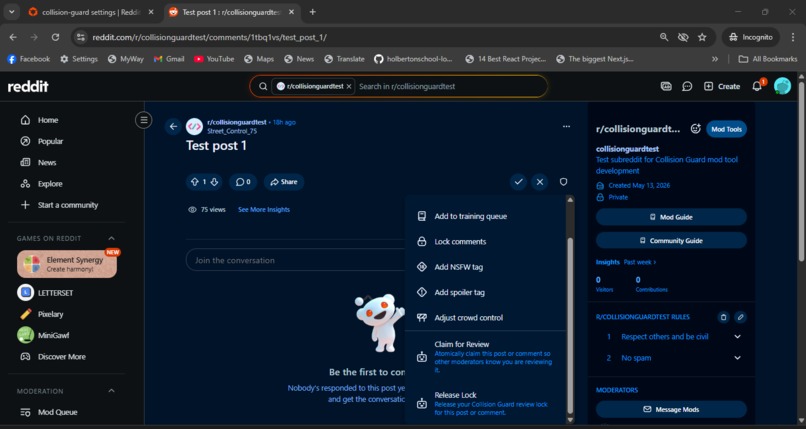Click Message Mods button
The height and width of the screenshot is (429, 806).
(671, 409)
